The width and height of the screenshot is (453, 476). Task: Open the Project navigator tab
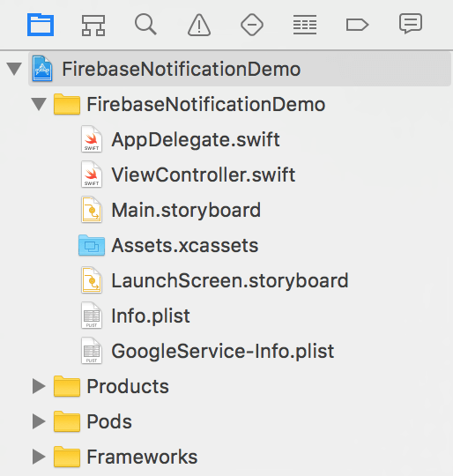41,25
